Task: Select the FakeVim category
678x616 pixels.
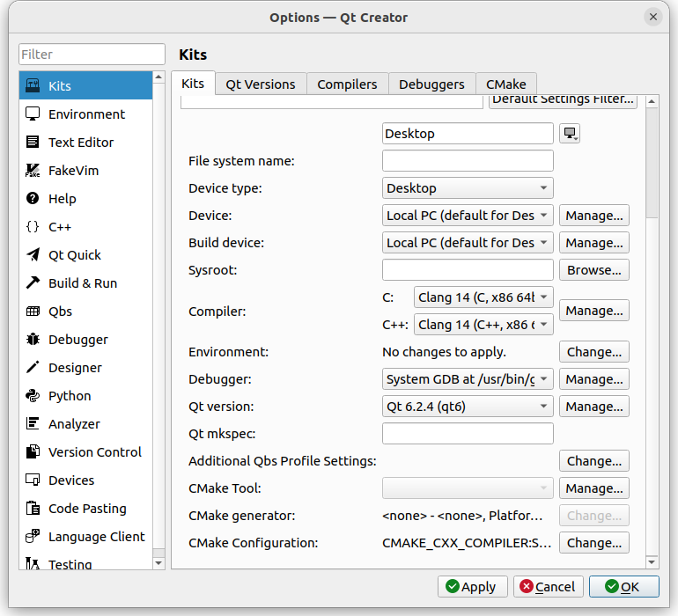Action: [85, 171]
